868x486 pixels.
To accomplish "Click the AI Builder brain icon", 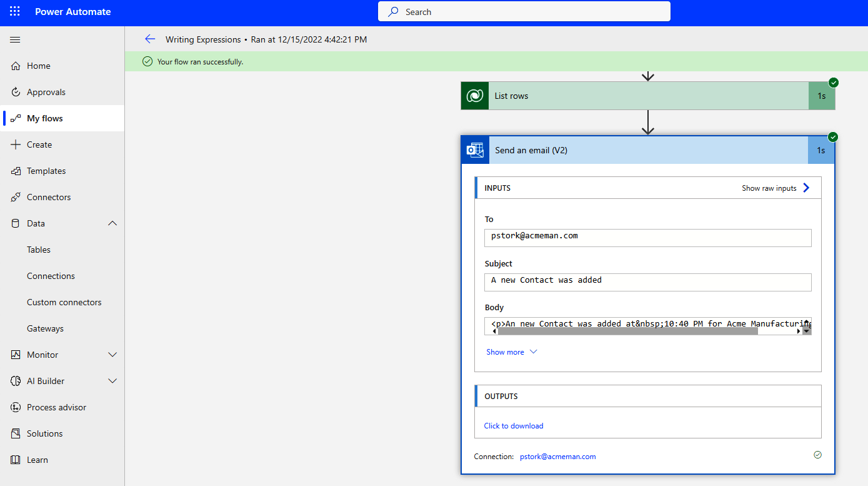I will [x=16, y=381].
